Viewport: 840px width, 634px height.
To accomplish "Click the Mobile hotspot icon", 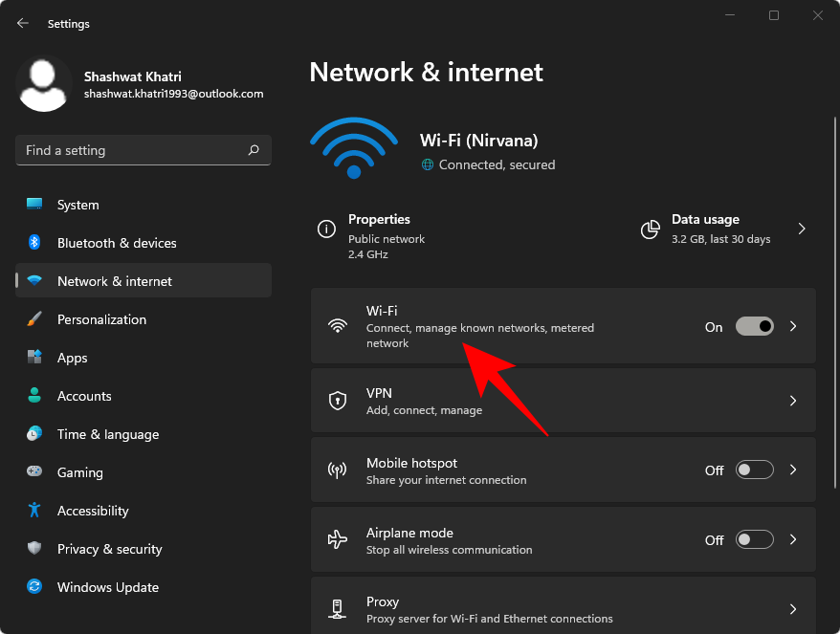I will pyautogui.click(x=338, y=470).
